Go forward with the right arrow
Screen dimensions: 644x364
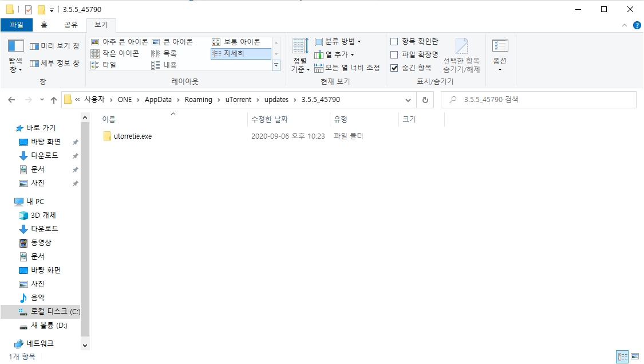click(29, 100)
